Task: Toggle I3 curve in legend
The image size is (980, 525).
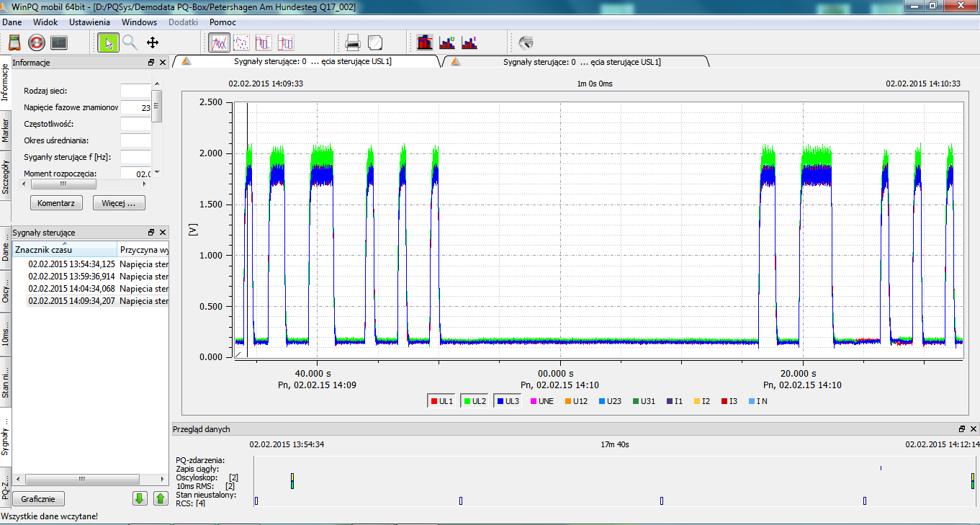Action: [729, 401]
